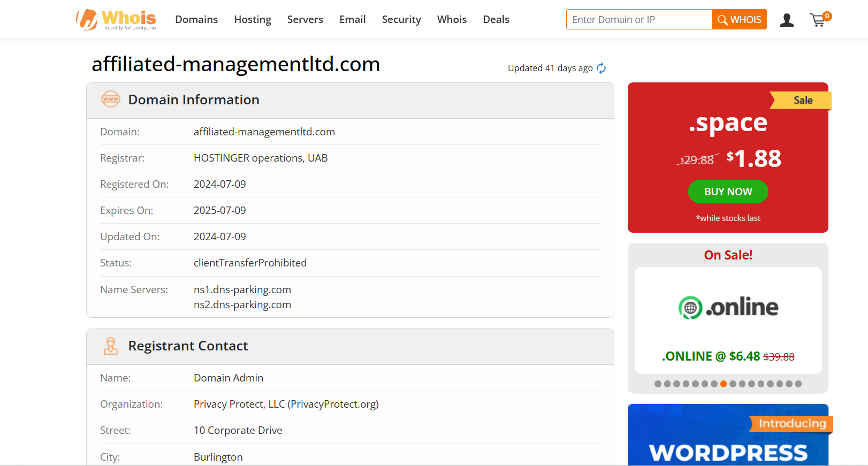
Task: Select the Updated On date 2024-07-09
Action: 220,236
